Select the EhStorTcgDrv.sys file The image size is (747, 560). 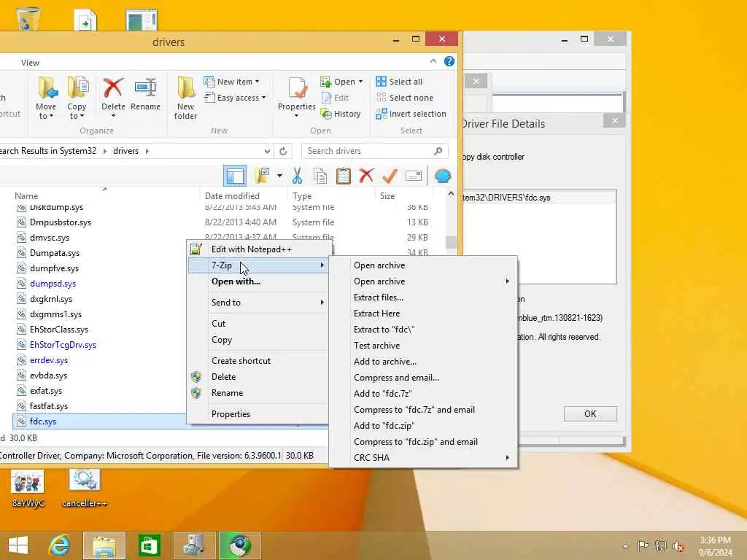(x=63, y=345)
